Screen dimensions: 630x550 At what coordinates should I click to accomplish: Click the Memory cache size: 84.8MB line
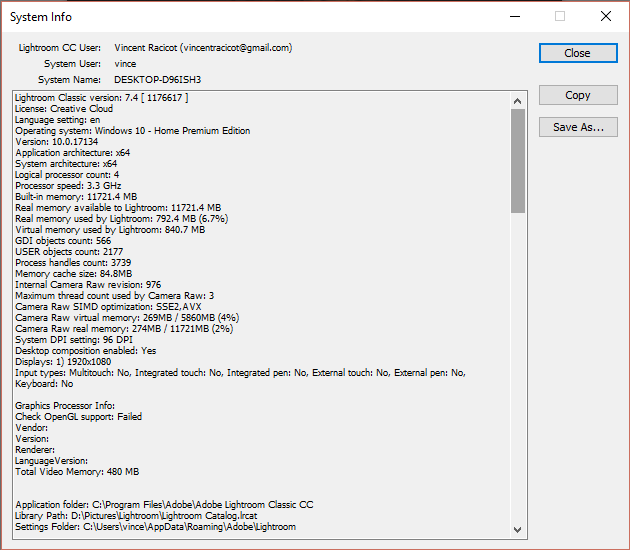point(74,274)
